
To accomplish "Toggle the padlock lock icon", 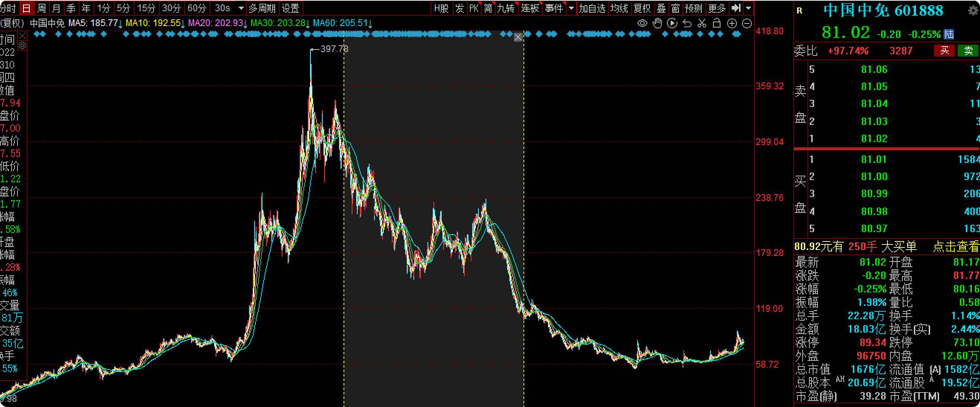I will click(717, 23).
